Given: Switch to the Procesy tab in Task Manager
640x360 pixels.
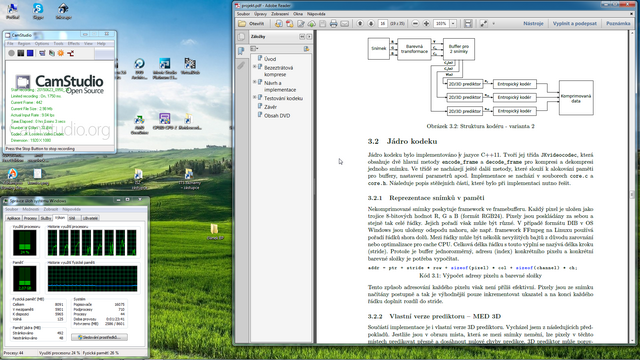Looking at the screenshot, I should [x=30, y=218].
